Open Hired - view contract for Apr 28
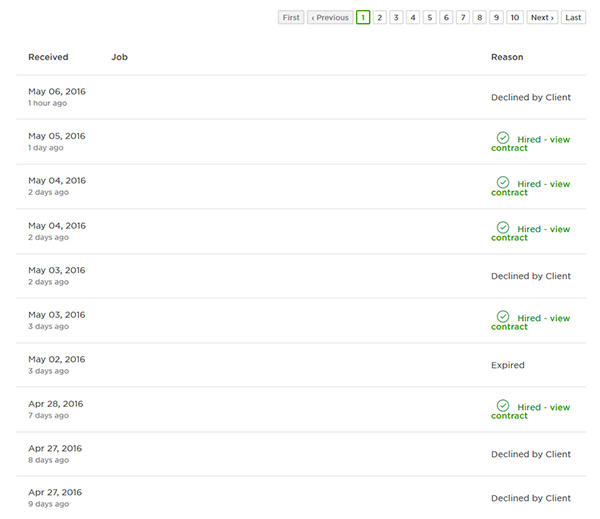Image resolution: width=600 pixels, height=519 pixels. point(530,411)
